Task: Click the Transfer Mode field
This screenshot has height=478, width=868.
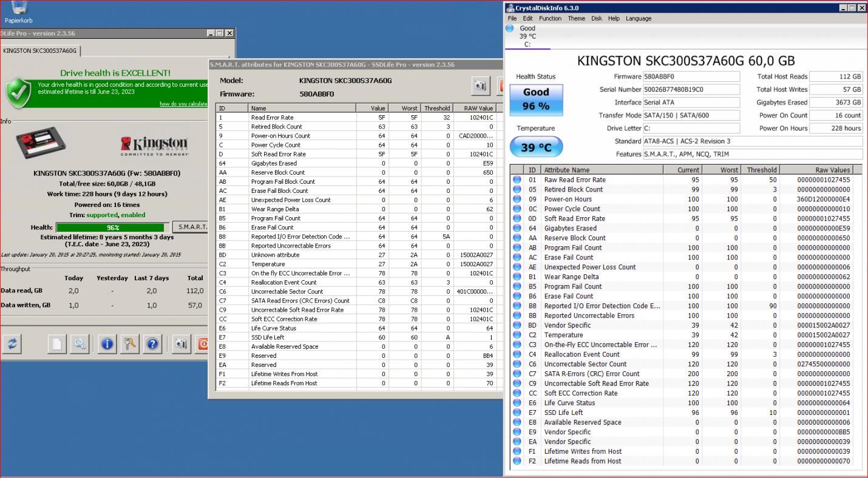Action: click(x=691, y=115)
